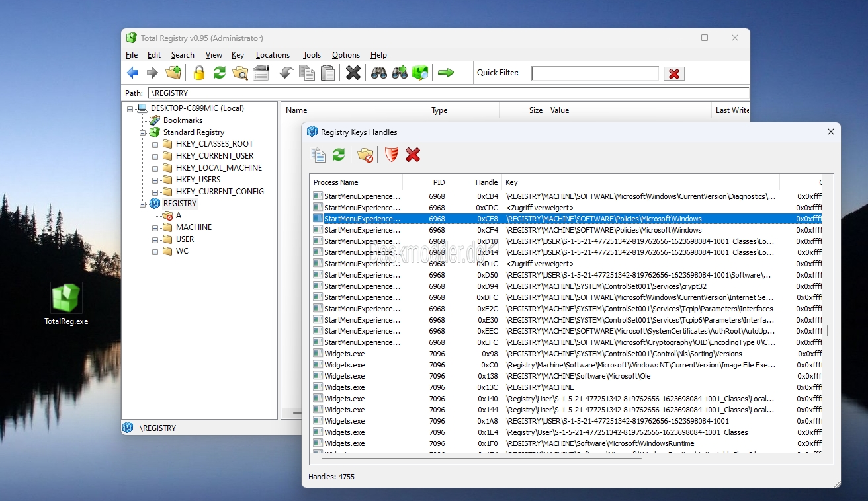
Task: Open the Help menu
Action: [378, 55]
